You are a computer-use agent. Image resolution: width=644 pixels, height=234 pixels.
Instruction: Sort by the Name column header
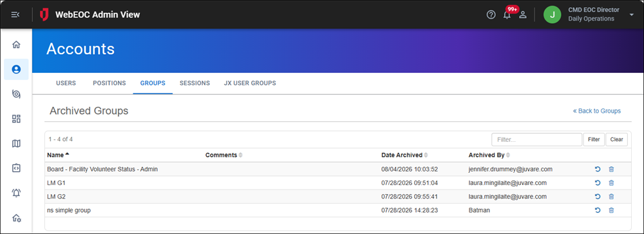click(59, 155)
